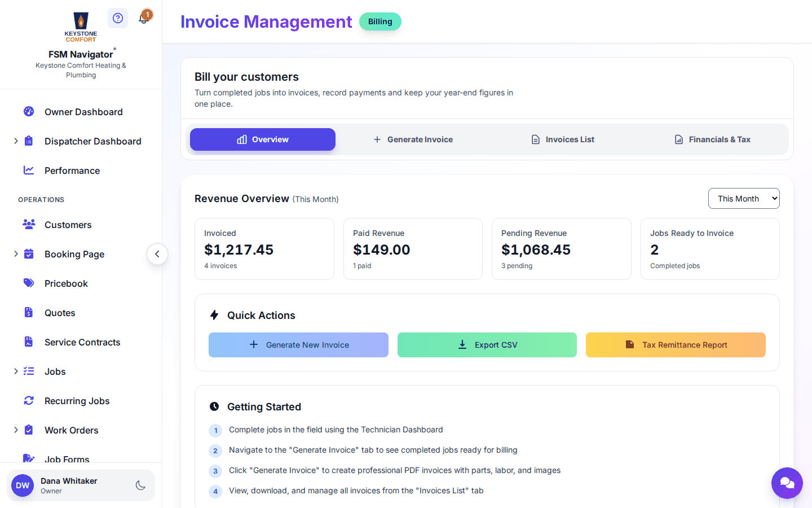Open the notifications bell
Image resolution: width=812 pixels, height=508 pixels.
coord(144,18)
